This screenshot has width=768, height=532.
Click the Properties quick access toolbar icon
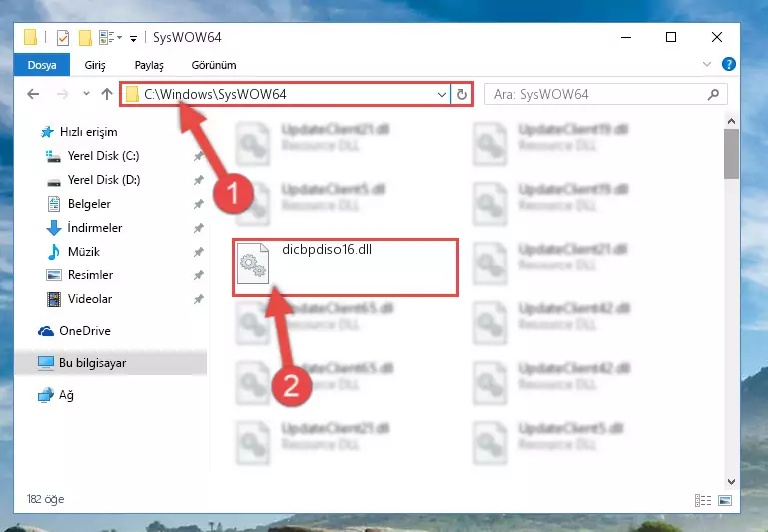pyautogui.click(x=63, y=38)
